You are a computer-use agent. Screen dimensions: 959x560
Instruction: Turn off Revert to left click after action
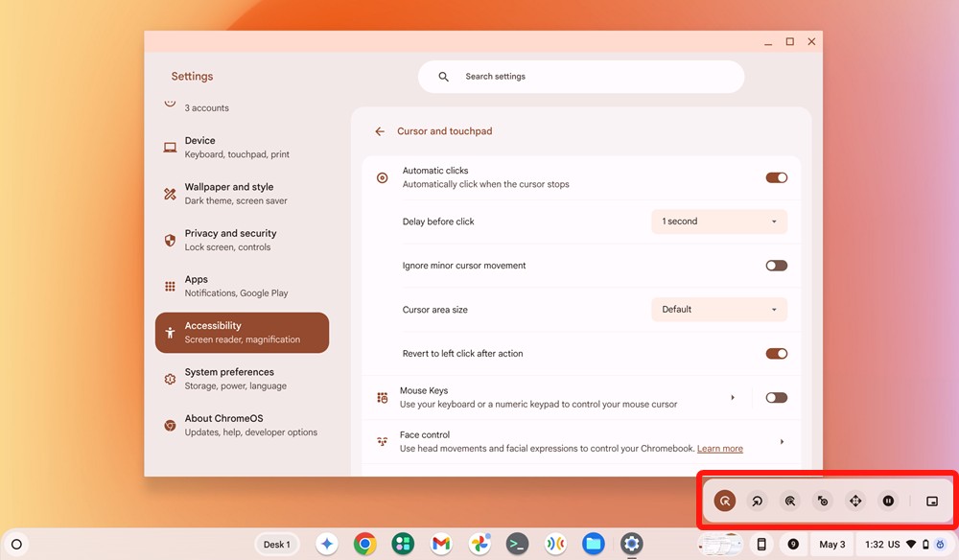(x=776, y=353)
